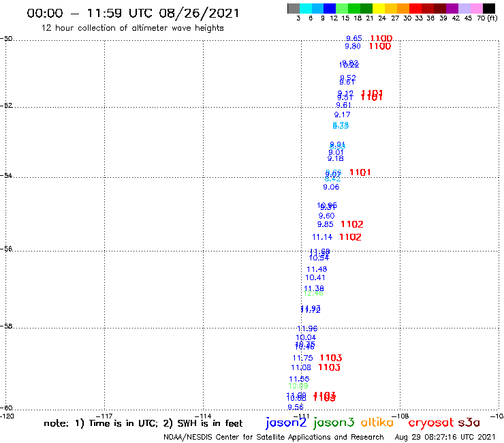Click wave height value 9.85
504x443 pixels.
coord(326,224)
